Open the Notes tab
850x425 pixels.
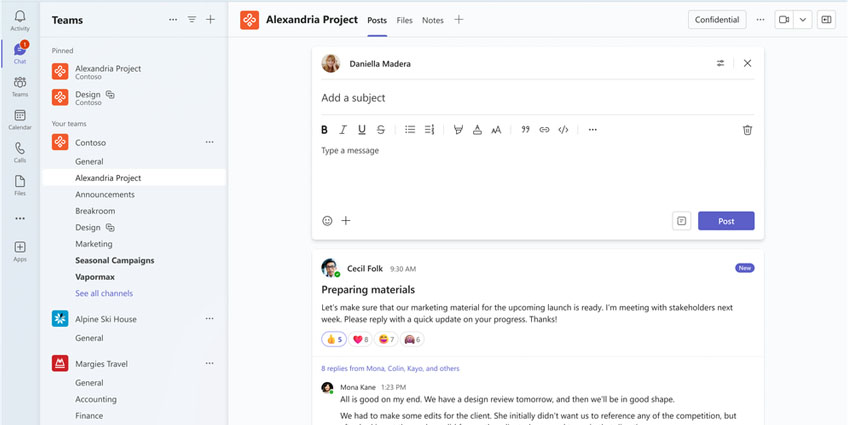[x=432, y=20]
